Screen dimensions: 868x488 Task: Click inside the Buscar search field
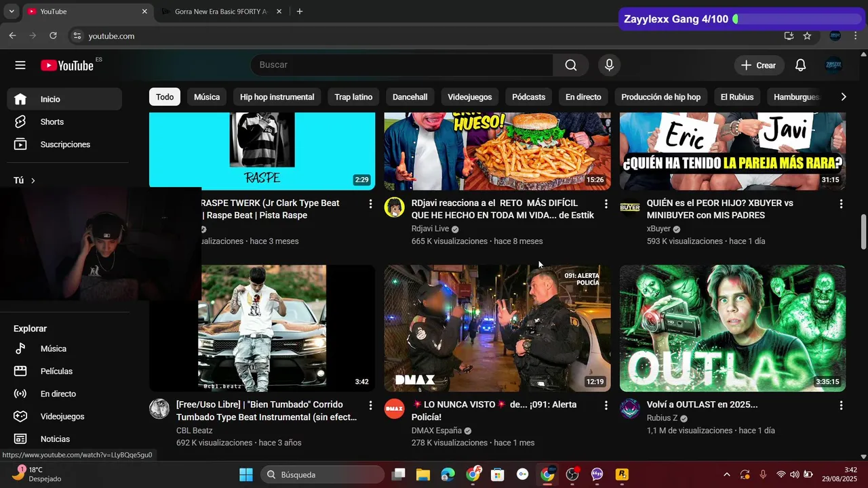point(401,65)
